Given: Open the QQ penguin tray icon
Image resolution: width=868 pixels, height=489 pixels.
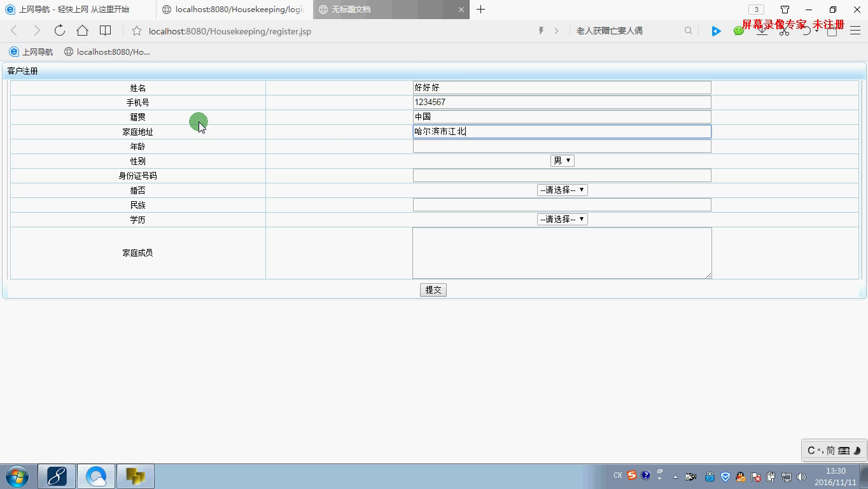Looking at the screenshot, I should pyautogui.click(x=740, y=477).
